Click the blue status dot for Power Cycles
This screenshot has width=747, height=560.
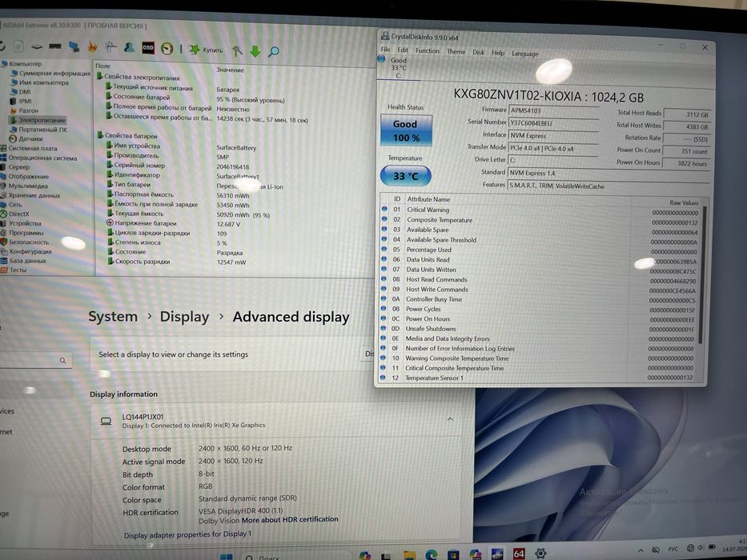[384, 309]
